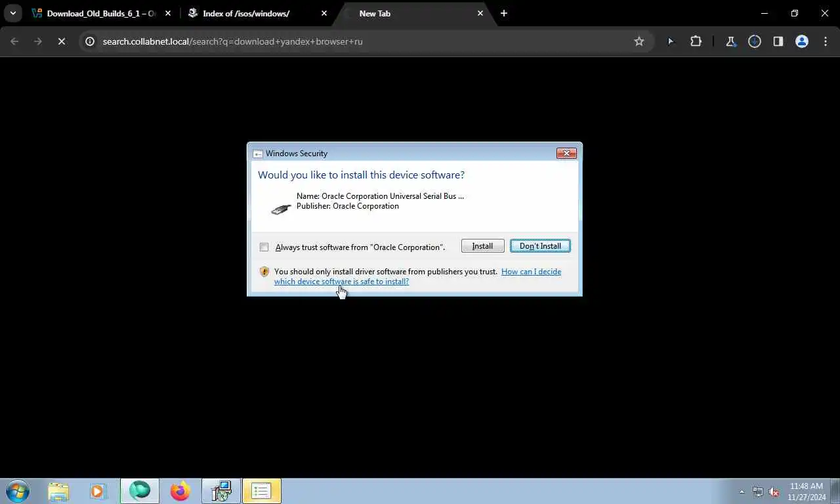
Task: Open the yellow list application in taskbar
Action: pyautogui.click(x=262, y=491)
